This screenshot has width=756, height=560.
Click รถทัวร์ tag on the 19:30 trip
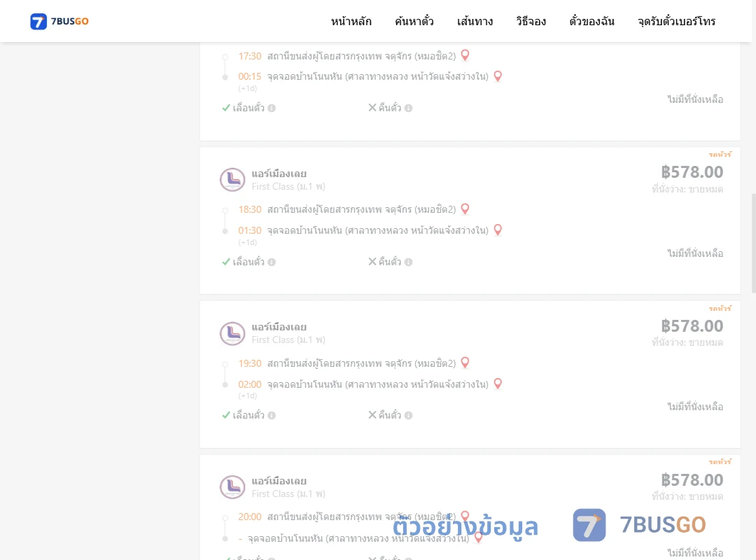tap(720, 308)
